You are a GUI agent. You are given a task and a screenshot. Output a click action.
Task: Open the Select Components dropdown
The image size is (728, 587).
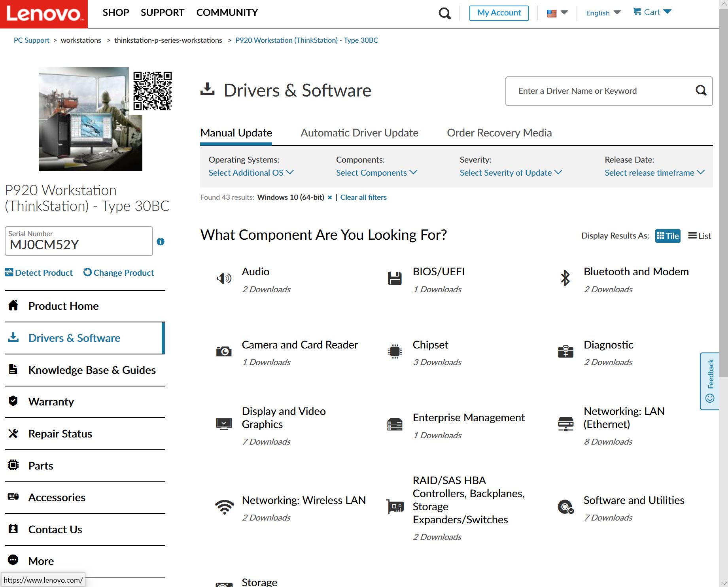[x=376, y=173]
